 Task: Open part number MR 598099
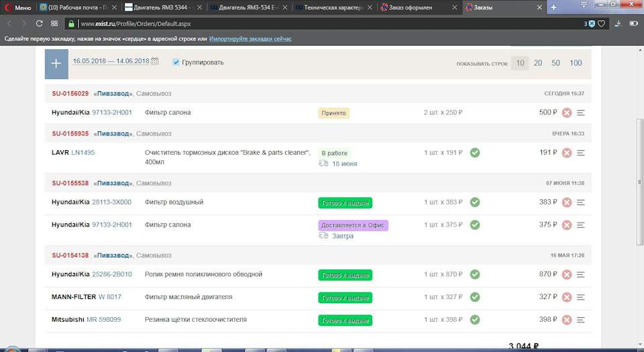click(103, 320)
